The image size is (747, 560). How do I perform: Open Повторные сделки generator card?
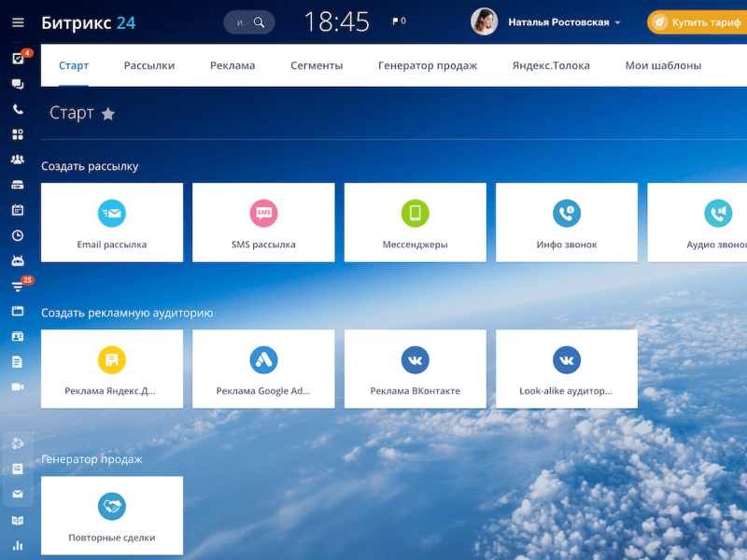click(112, 516)
